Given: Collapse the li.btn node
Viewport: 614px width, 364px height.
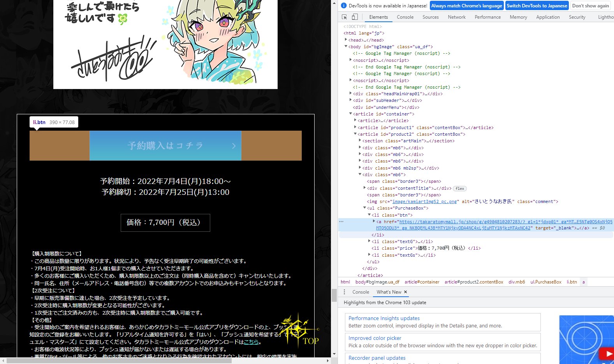Looking at the screenshot, I should tap(369, 215).
